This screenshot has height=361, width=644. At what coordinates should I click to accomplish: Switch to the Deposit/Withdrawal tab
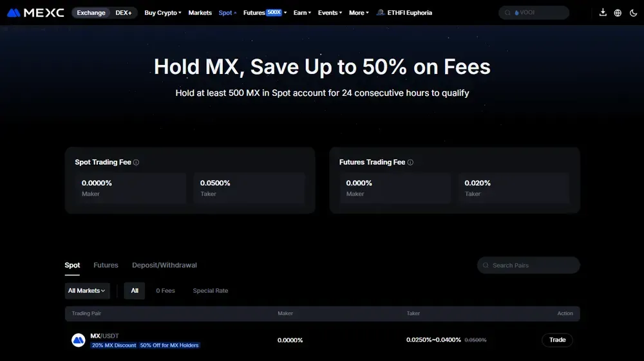(x=164, y=265)
